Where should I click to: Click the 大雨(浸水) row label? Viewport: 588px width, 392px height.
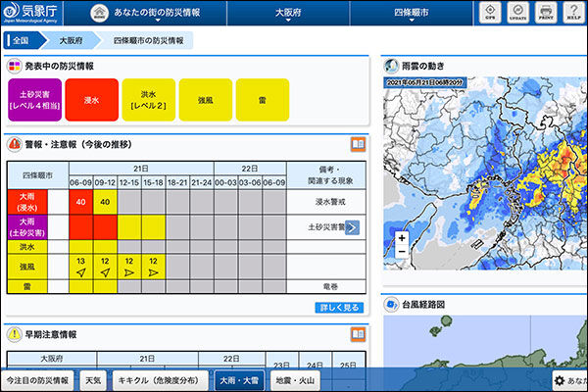(x=27, y=202)
